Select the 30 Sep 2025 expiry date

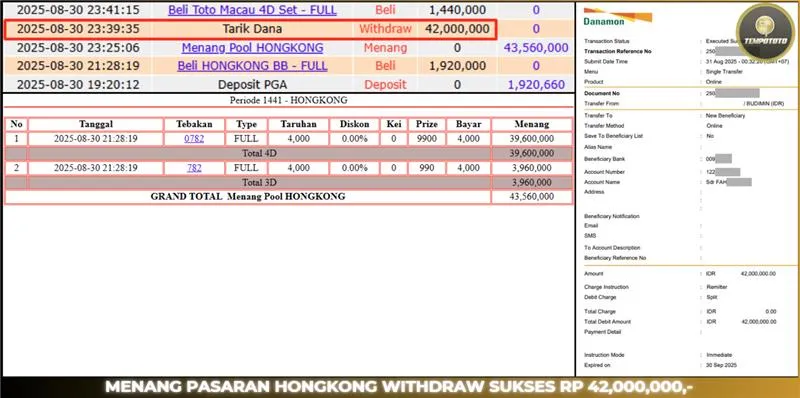pos(721,365)
